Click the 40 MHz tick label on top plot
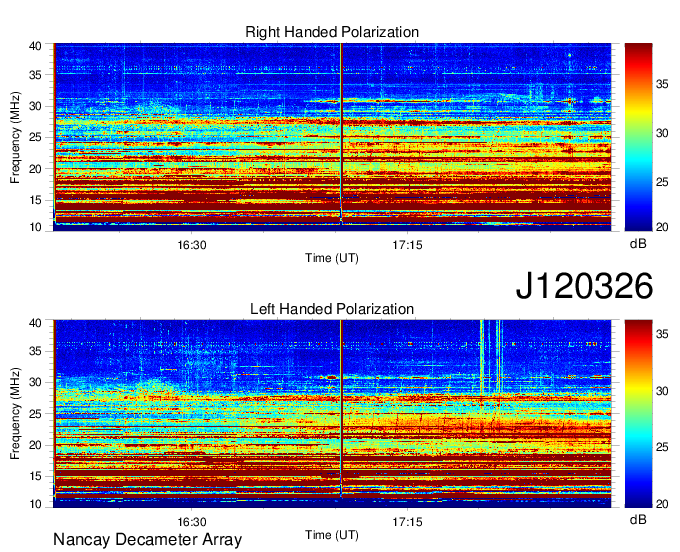Image resolution: width=680 pixels, height=552 pixels. pos(35,46)
